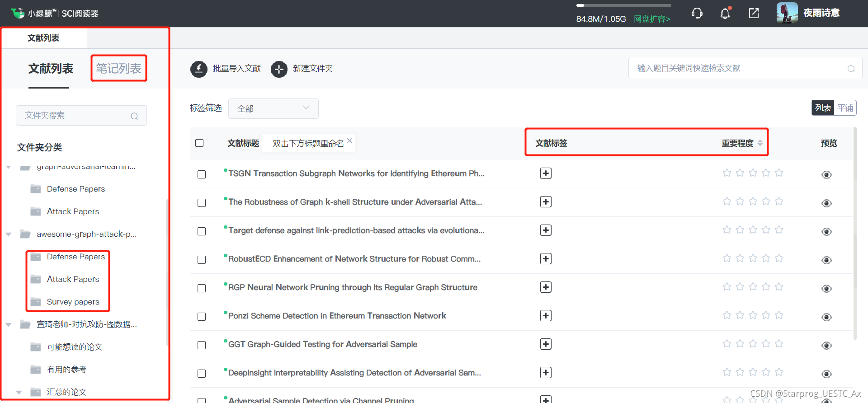Viewport: 868px width, 403px height.
Task: Click the storage usage progress bar
Action: 623,5
